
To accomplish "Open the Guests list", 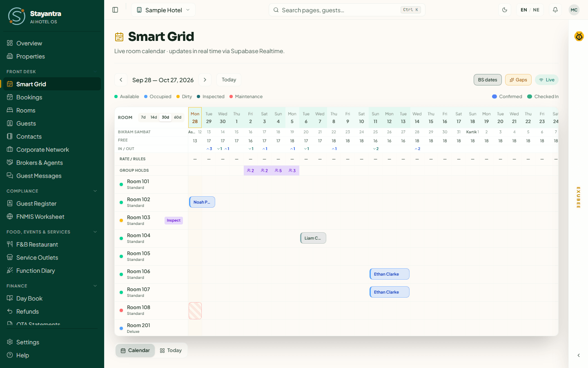I will tap(52, 123).
